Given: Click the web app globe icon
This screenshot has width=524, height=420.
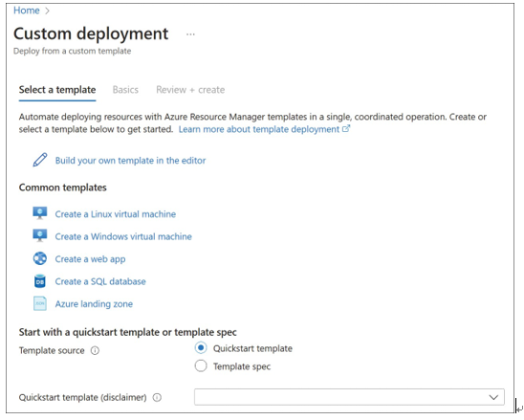Looking at the screenshot, I should (40, 258).
